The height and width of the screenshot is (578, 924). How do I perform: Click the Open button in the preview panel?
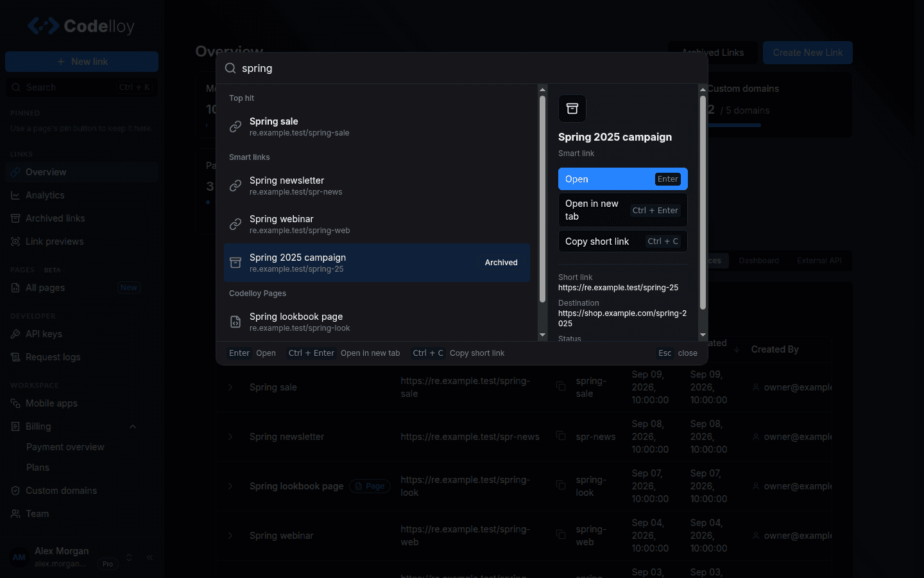tap(622, 179)
